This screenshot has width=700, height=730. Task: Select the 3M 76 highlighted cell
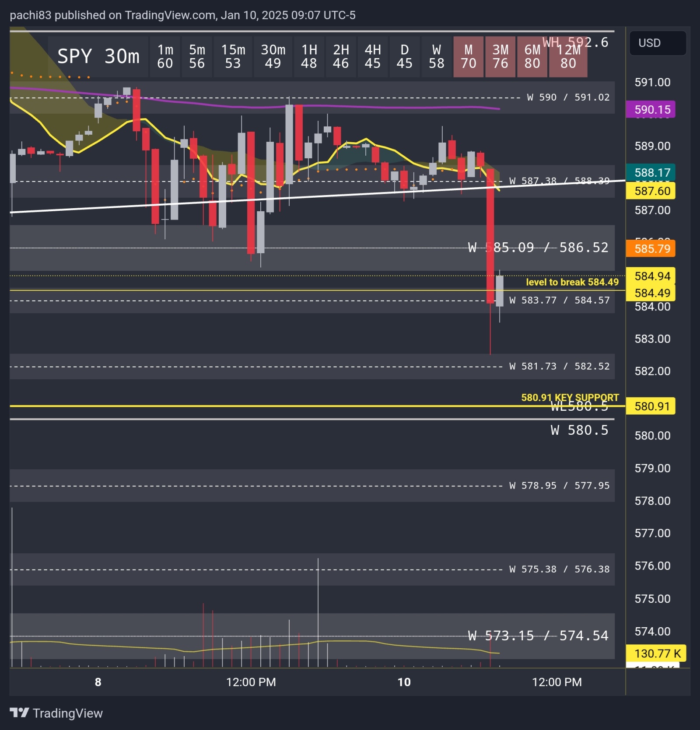click(x=500, y=57)
